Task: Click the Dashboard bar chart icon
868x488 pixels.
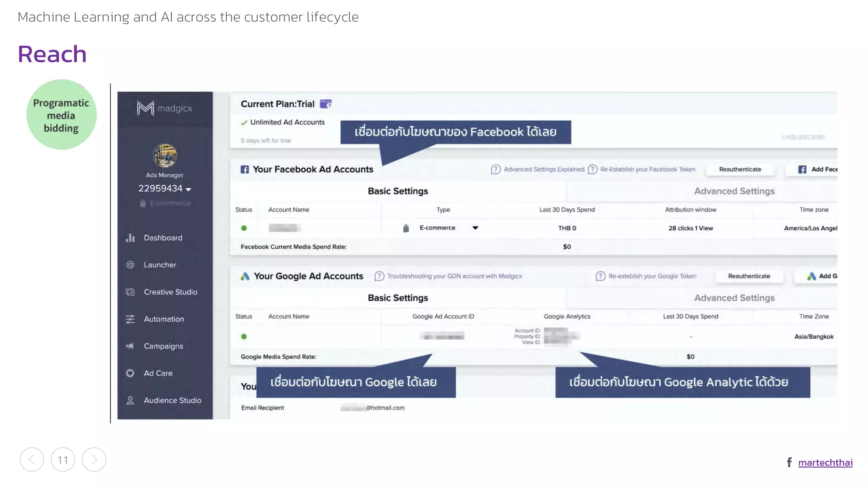Action: tap(130, 238)
